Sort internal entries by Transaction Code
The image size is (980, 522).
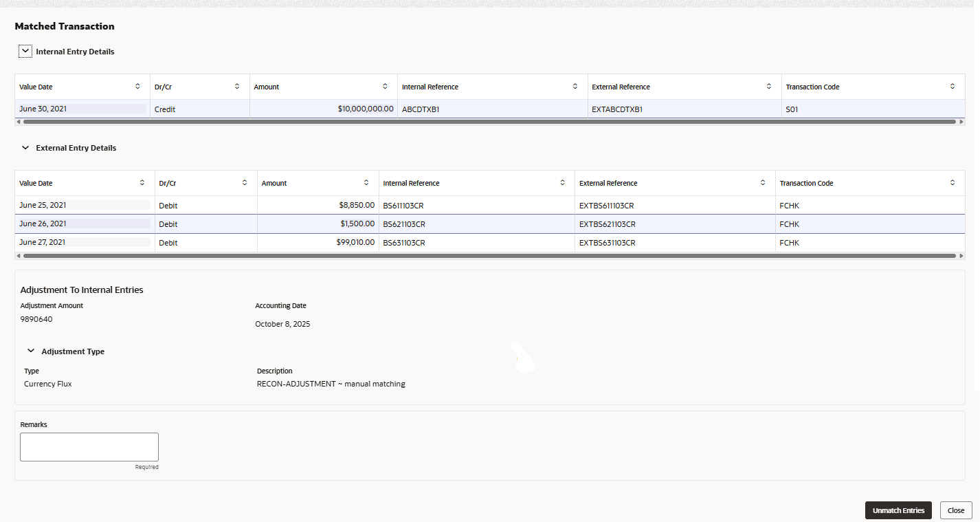[953, 87]
